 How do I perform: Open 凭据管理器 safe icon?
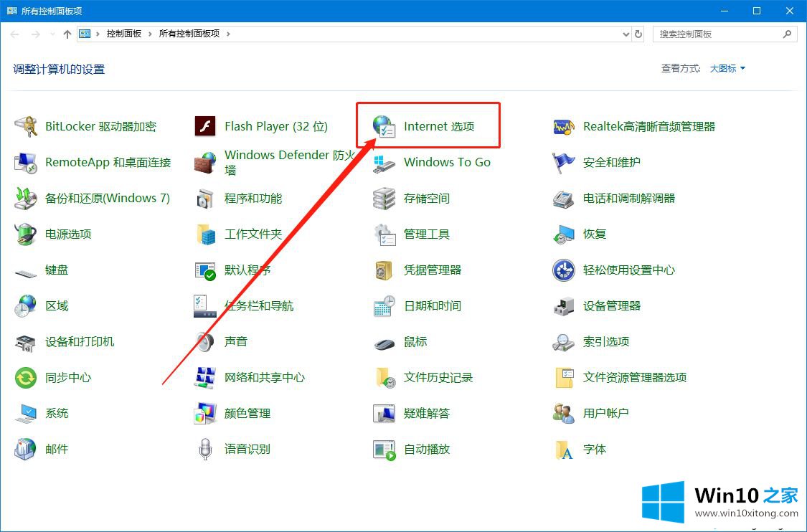384,270
